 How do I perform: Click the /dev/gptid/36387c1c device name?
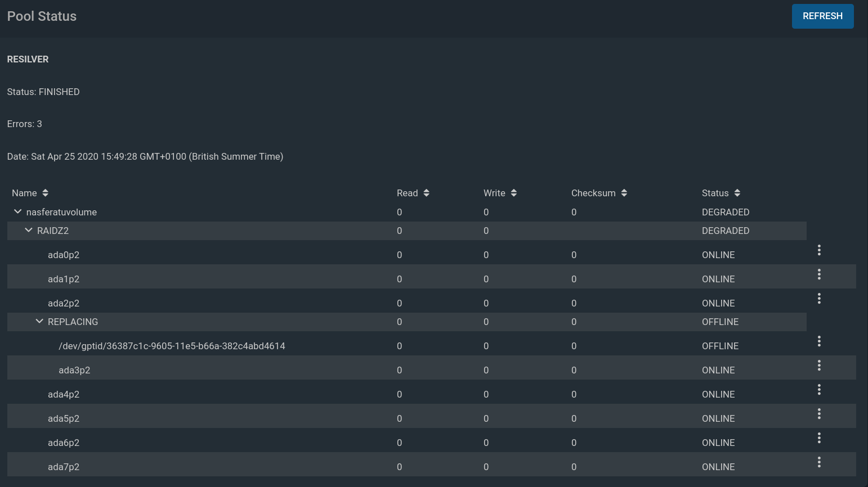point(172,346)
